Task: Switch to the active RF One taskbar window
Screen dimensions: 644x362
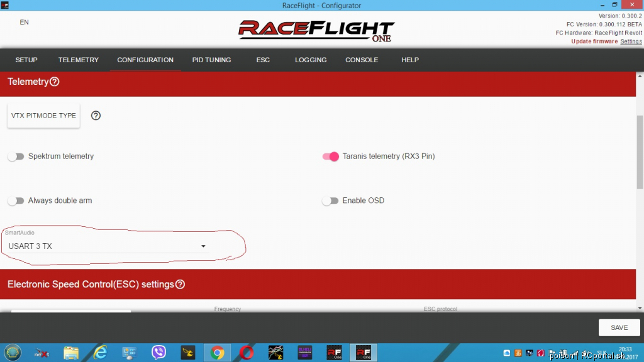Action: 364,353
